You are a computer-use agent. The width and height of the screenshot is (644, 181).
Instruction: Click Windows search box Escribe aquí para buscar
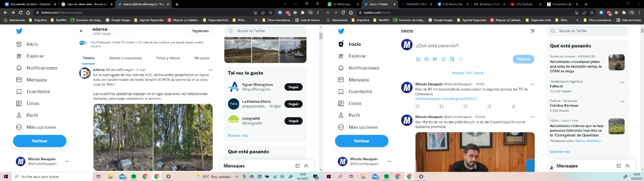click(x=52, y=177)
